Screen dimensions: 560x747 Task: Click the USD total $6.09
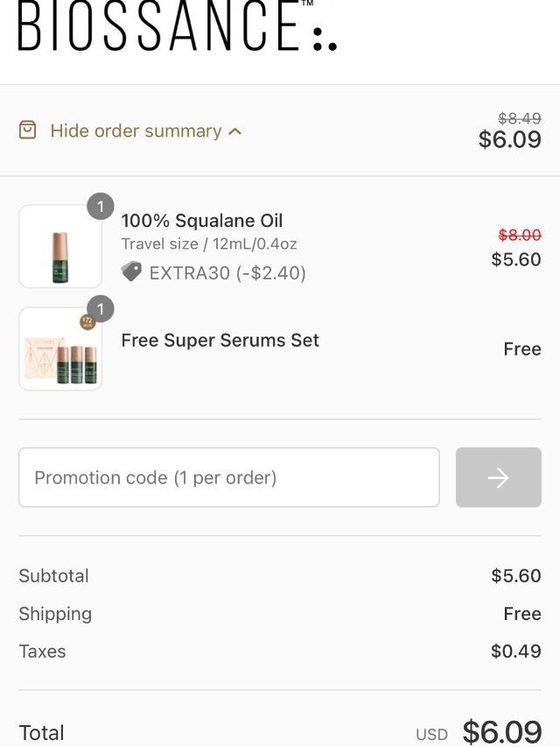501,731
